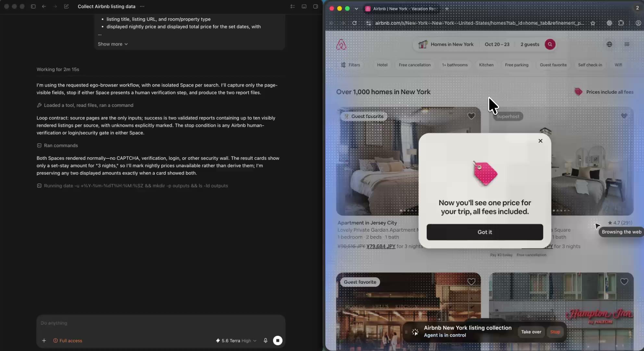Screen dimensions: 644x351
Task: Stop the running agent with the round stop button
Action: [x=278, y=341]
